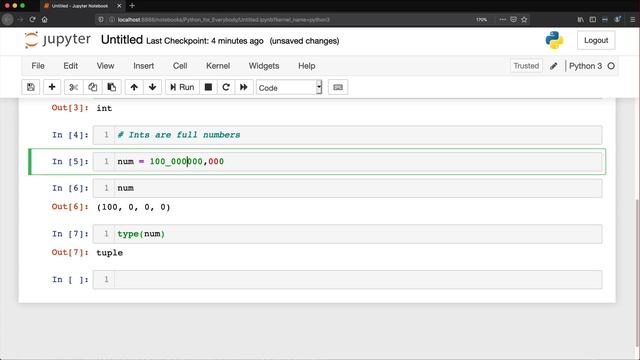Rename notebook by clicking Untitled title
This screenshot has height=360, width=640.
[122, 40]
